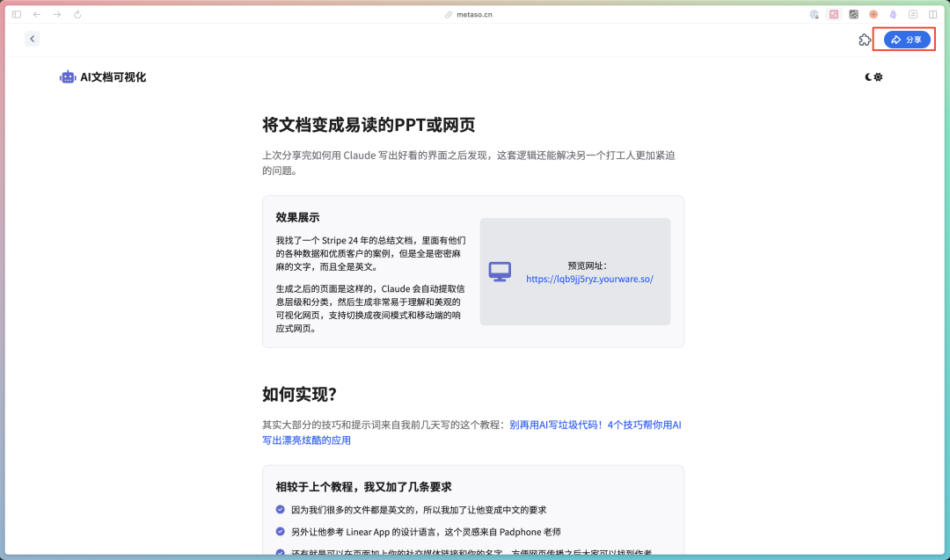The image size is (950, 560).
Task: Click the AI文档可视化 site title
Action: (x=113, y=76)
